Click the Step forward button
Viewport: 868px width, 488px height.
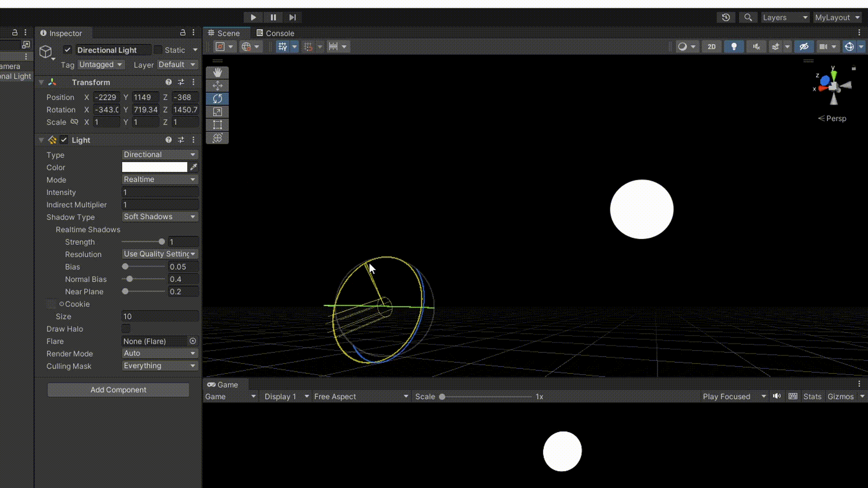click(292, 17)
